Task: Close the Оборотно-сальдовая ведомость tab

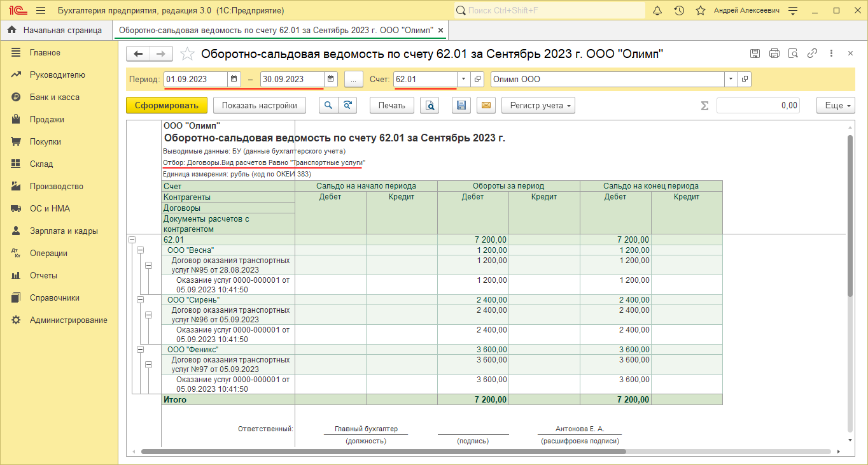Action: tap(441, 30)
